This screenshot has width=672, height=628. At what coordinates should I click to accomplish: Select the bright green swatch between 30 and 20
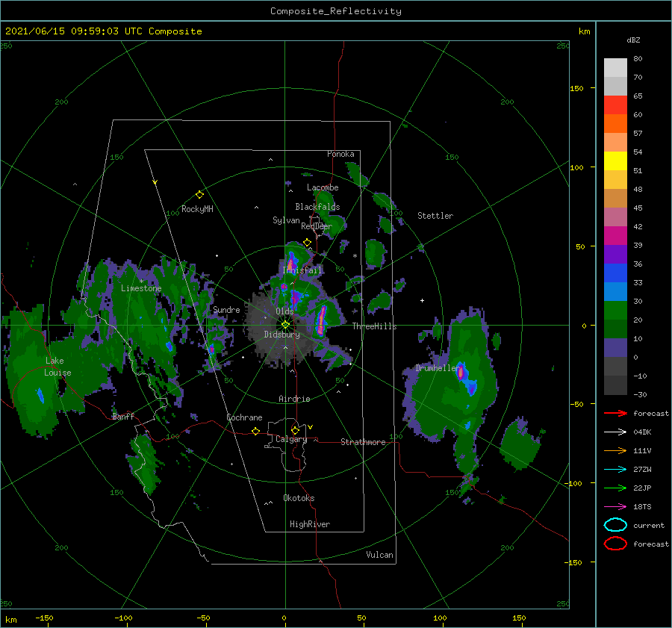point(615,310)
